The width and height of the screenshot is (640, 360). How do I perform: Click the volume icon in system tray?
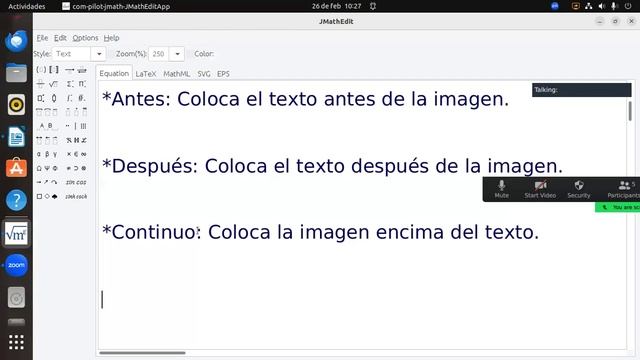pos(602,6)
